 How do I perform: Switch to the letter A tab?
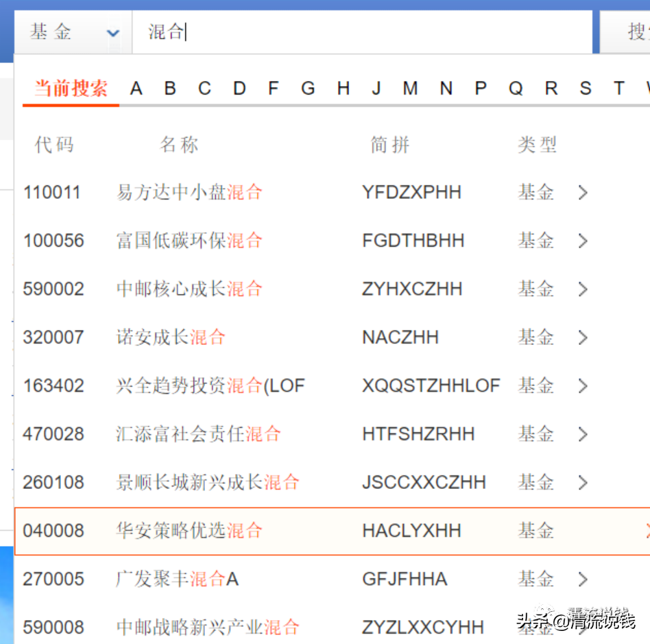point(136,88)
